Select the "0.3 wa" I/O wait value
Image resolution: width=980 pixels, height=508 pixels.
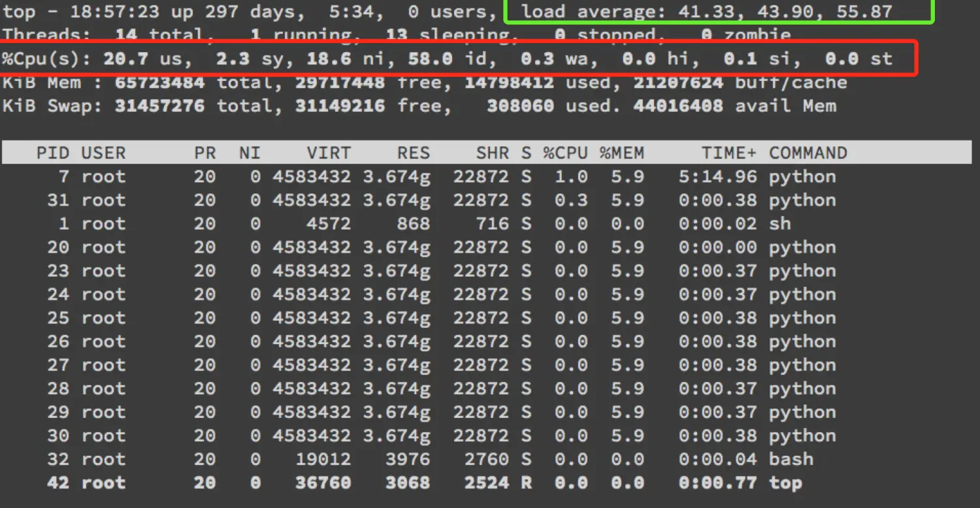(x=555, y=59)
